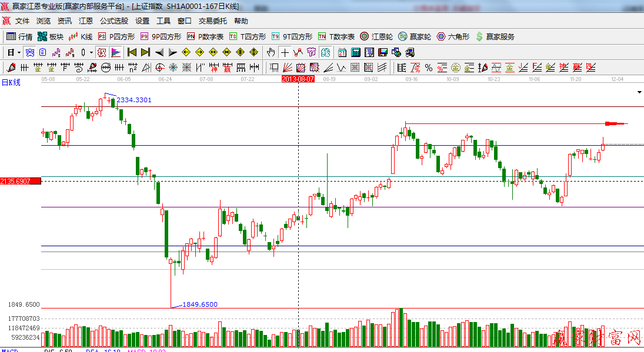Click the 2013-08-07 date marker on timeline
This screenshot has height=352, width=644.
298,78
